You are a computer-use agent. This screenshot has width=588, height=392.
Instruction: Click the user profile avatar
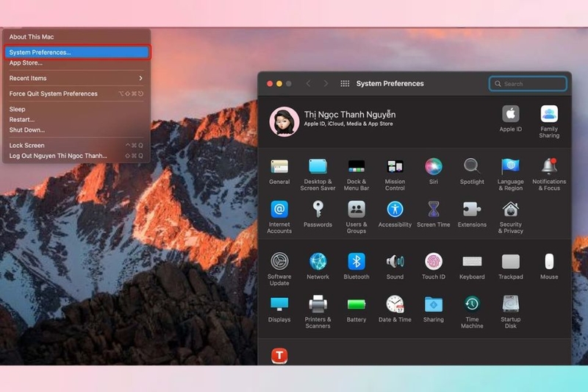284,121
